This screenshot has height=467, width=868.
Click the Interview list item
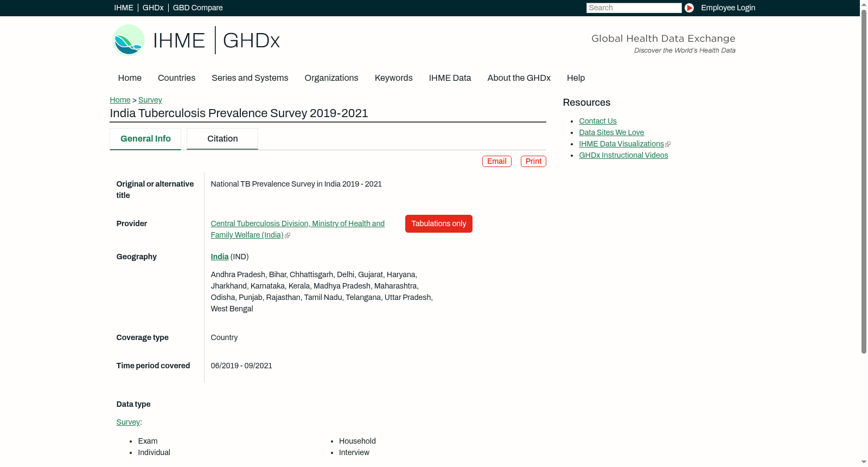(x=354, y=452)
